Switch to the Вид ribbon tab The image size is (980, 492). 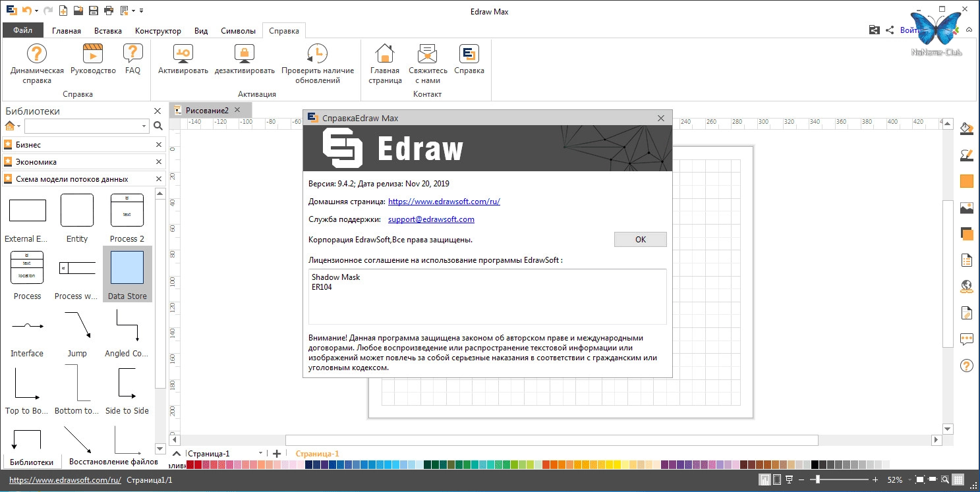coord(201,31)
